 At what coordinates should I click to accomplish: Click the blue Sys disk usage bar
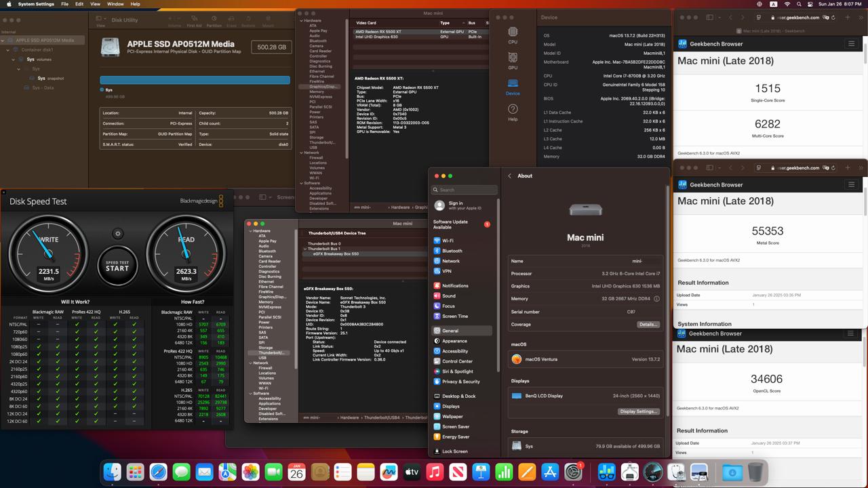click(x=195, y=80)
